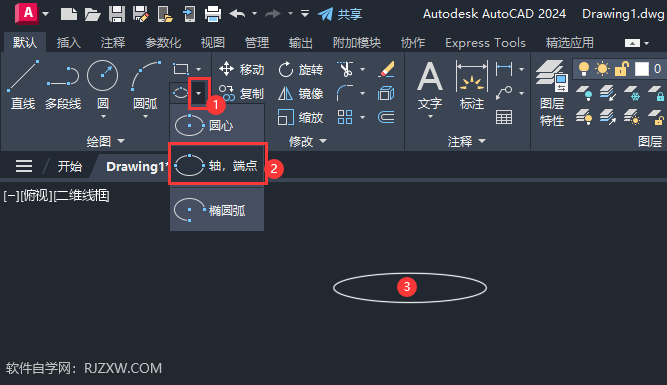This screenshot has height=385, width=667.
Task: Click Thaw All Layers sun icon
Action: tap(632, 117)
